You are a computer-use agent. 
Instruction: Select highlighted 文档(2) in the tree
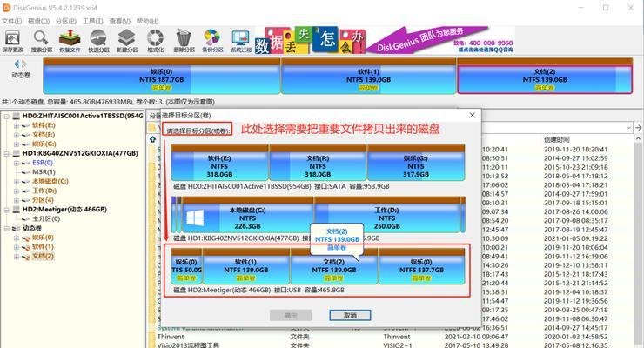(x=43, y=257)
